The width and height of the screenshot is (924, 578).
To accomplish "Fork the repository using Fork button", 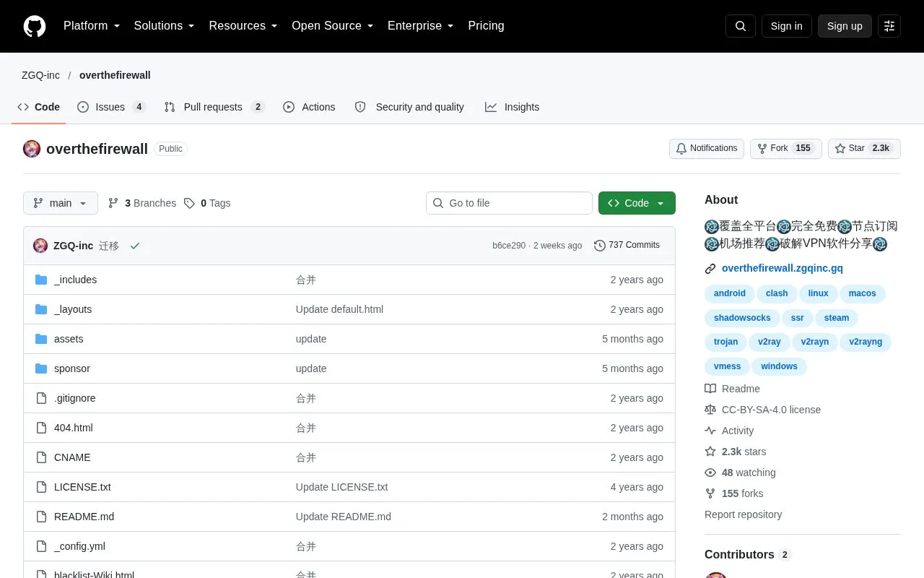I will click(x=785, y=149).
